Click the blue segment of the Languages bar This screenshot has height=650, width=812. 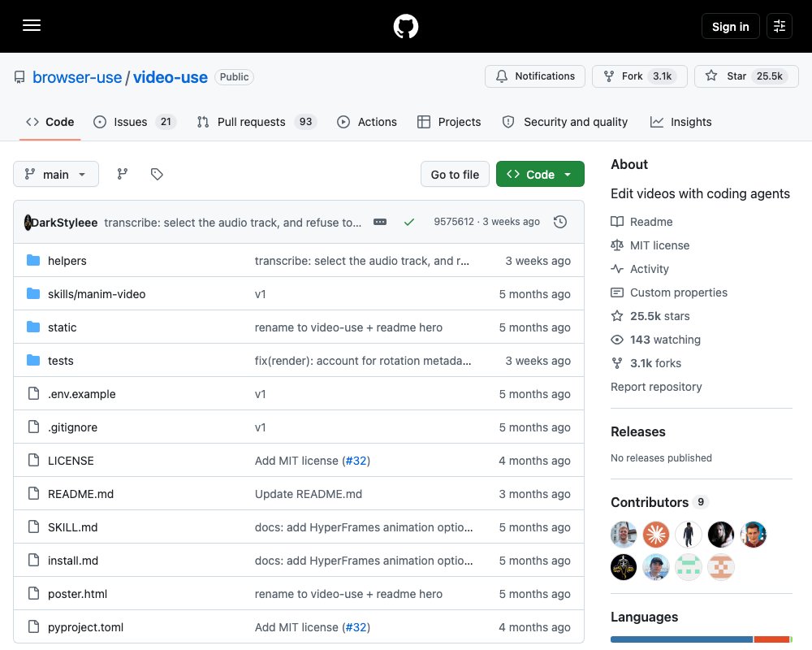(x=681, y=639)
